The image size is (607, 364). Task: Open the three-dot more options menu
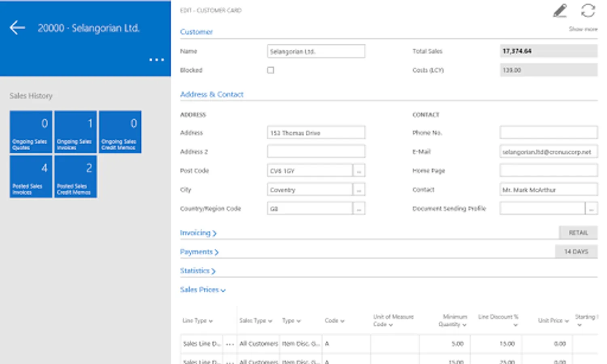point(157,60)
